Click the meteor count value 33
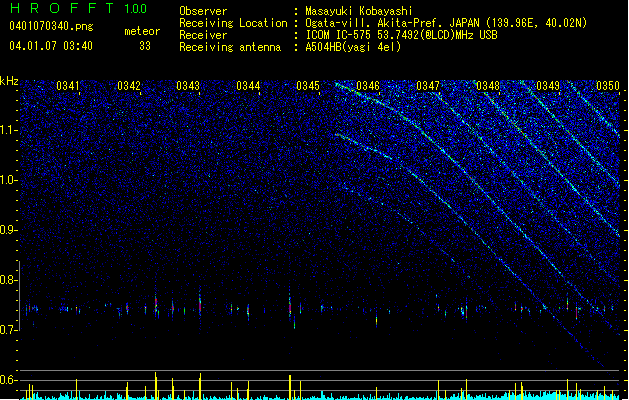 (145, 46)
